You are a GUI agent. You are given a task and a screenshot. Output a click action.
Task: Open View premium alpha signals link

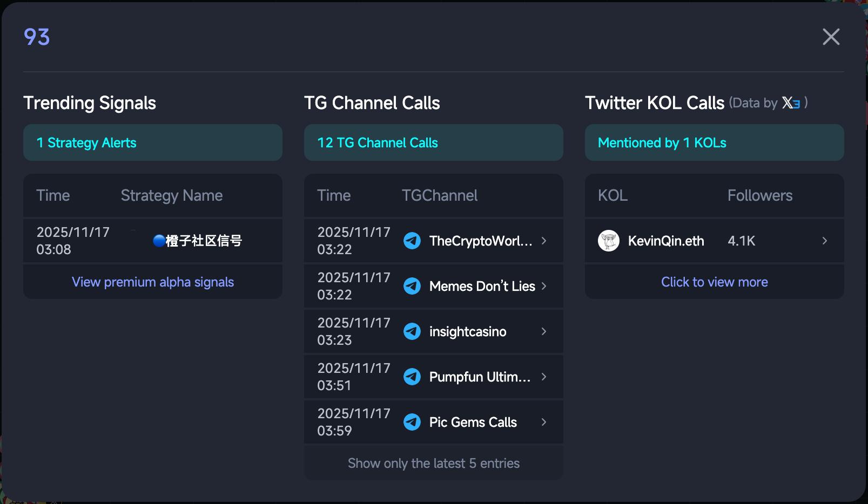(x=153, y=282)
